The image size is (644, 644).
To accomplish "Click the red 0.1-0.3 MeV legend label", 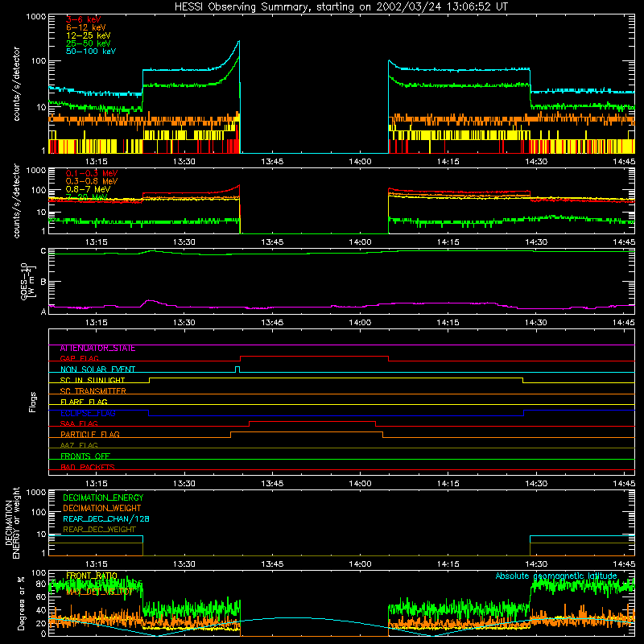I will [92, 173].
